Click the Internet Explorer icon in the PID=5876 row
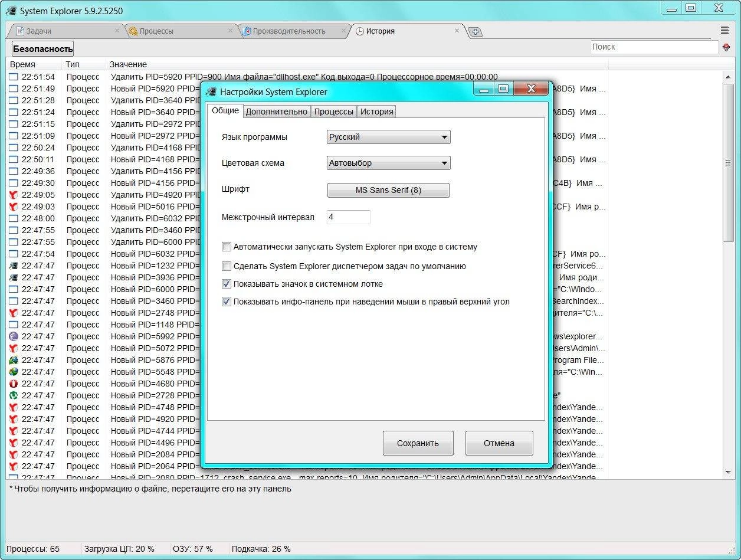The height and width of the screenshot is (560, 741). (14, 360)
